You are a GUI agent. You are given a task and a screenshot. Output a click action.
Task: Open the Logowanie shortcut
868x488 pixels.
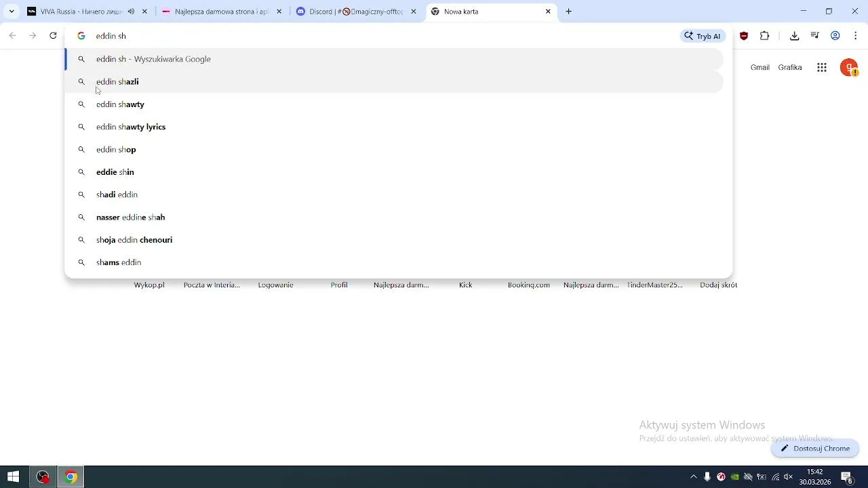[275, 285]
